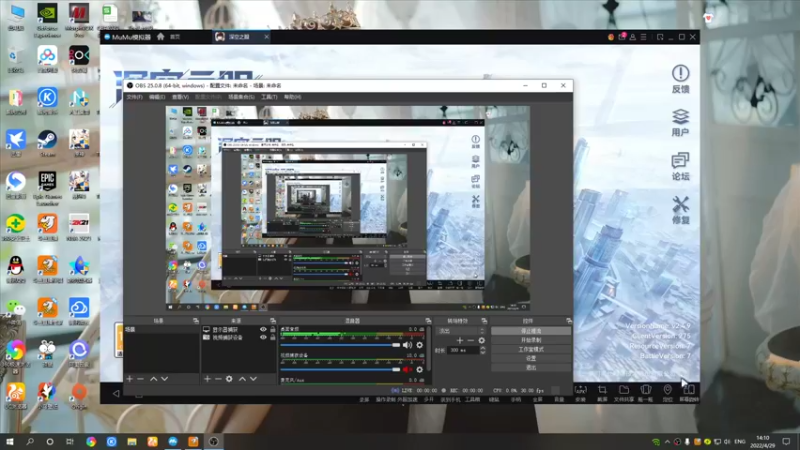Go to MuMu home with the house icon

coord(161,37)
